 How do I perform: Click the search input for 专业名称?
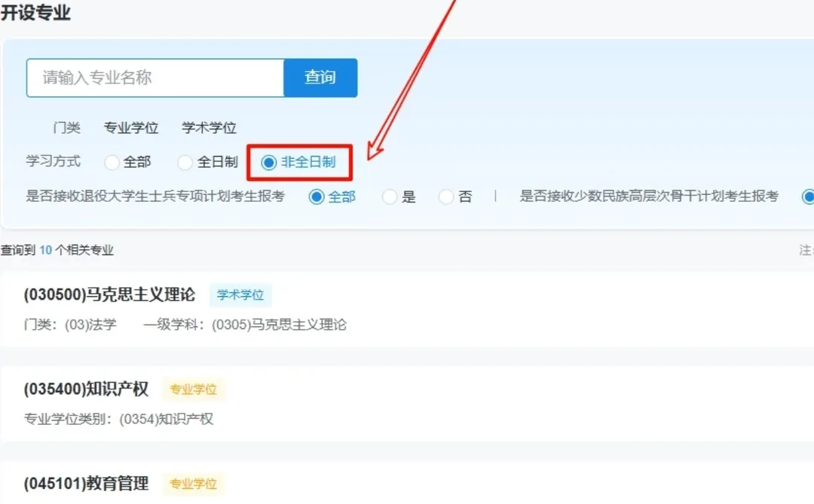(x=151, y=78)
